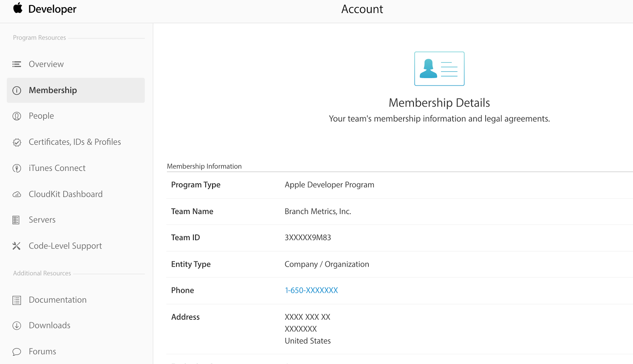Click the iTunes Connect globe icon
633x364 pixels.
click(x=17, y=168)
